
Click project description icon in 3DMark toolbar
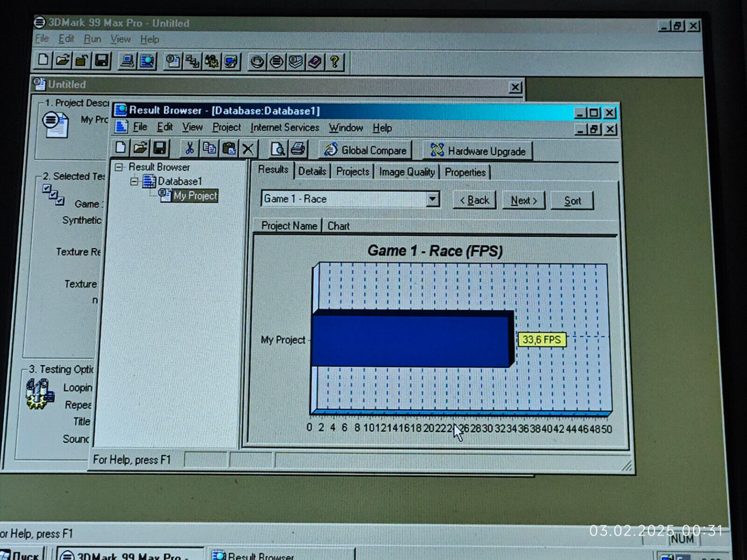(x=173, y=61)
